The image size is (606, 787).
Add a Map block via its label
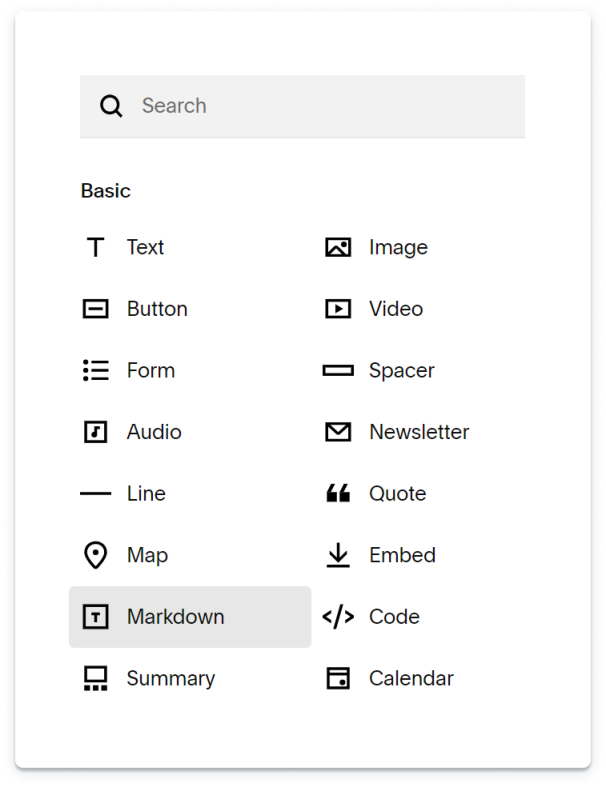[x=147, y=556]
